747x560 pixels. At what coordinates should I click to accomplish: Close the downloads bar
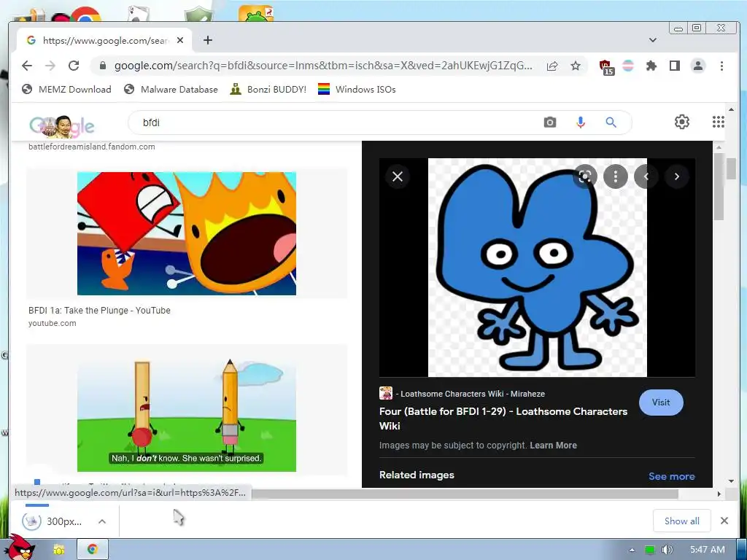pyautogui.click(x=724, y=521)
